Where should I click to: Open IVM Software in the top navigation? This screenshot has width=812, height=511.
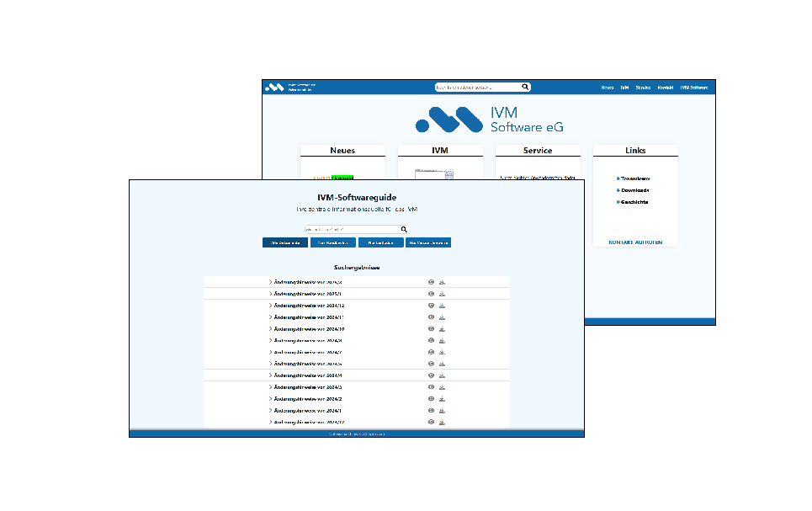(694, 88)
